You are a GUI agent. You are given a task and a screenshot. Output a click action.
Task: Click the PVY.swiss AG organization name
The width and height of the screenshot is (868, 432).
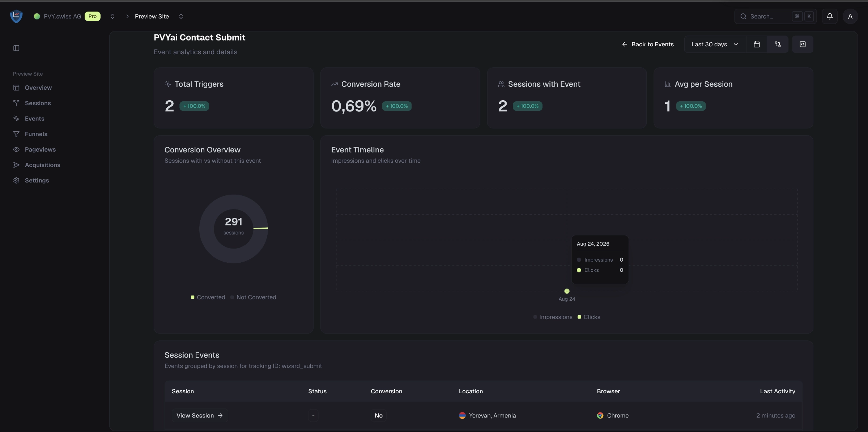click(x=63, y=16)
